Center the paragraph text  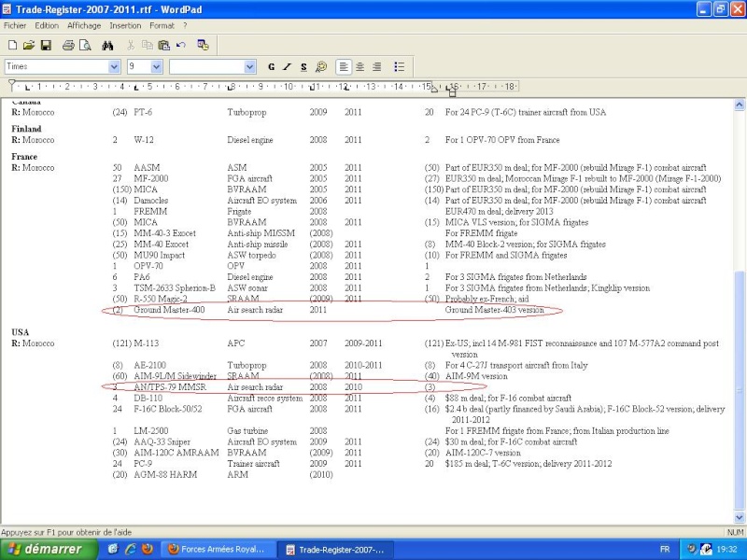tap(360, 66)
